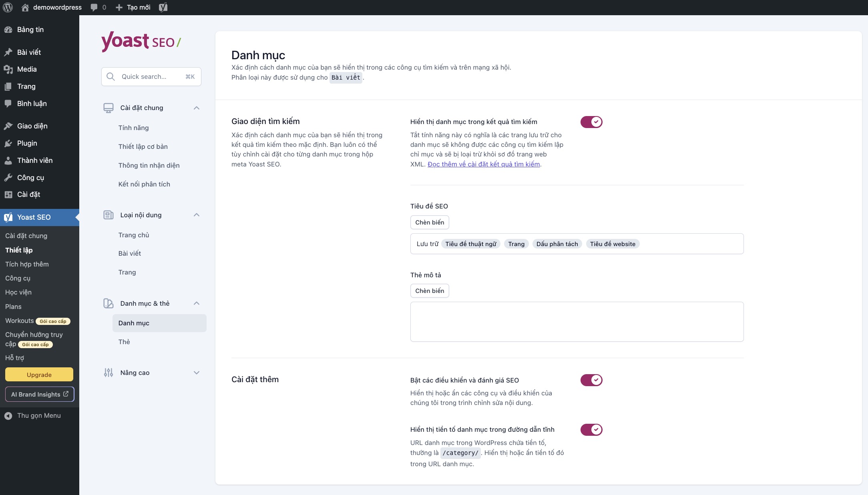Click the WordPress logo icon
The image size is (868, 495).
pyautogui.click(x=8, y=7)
